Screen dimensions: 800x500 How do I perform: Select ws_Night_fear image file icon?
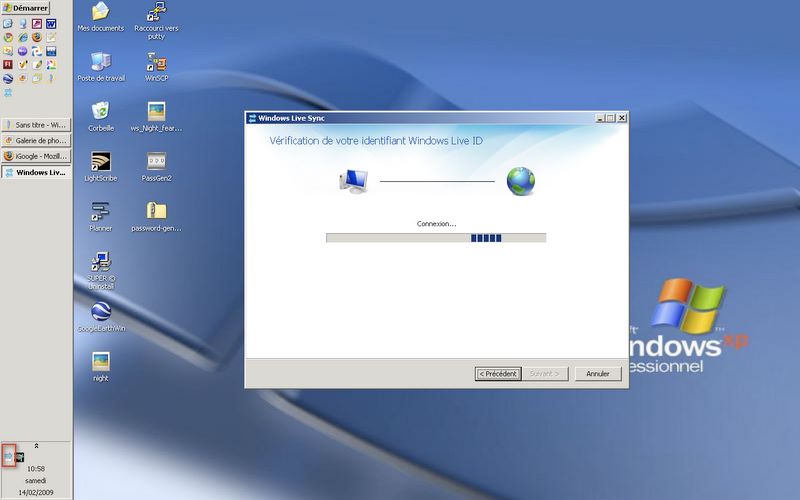(x=156, y=117)
